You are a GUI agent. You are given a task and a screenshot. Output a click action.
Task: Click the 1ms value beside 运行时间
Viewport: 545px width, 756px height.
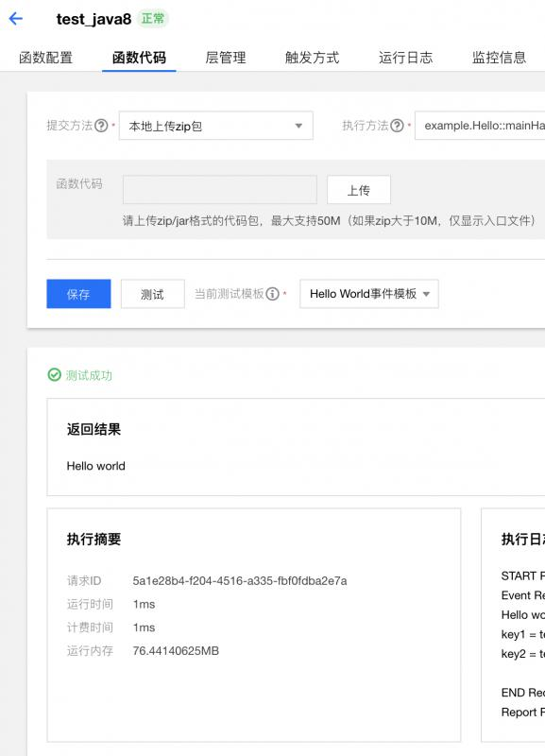click(145, 604)
